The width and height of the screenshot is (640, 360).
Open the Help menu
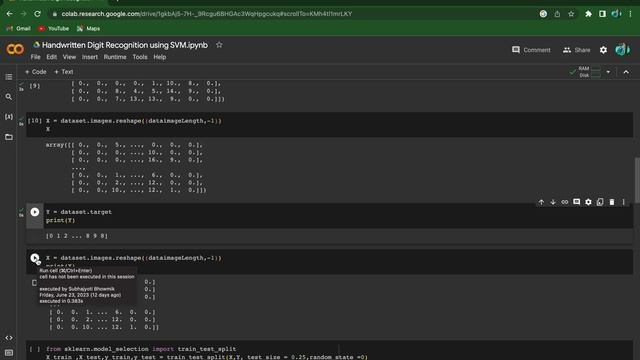[x=160, y=57]
